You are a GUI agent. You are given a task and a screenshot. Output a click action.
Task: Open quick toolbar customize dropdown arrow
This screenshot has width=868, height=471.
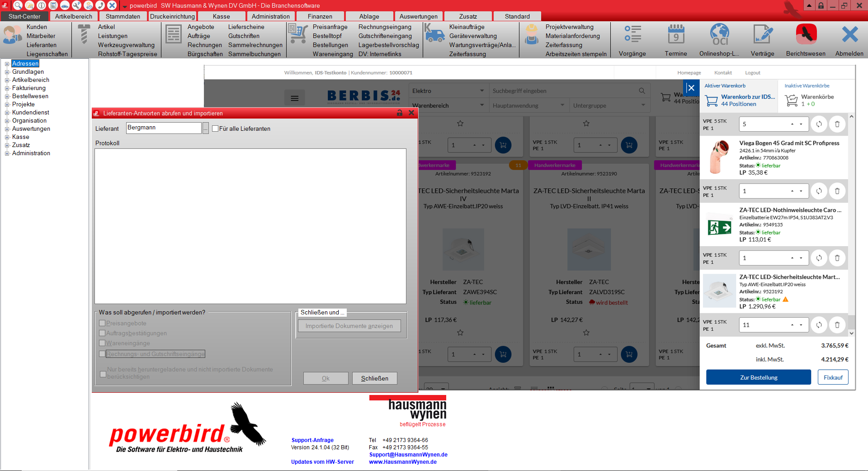(x=124, y=7)
